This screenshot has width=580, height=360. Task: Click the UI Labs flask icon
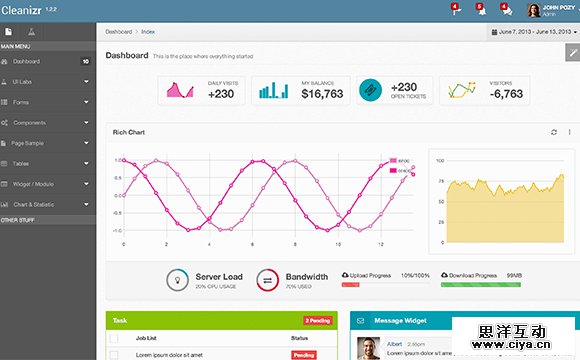4,82
